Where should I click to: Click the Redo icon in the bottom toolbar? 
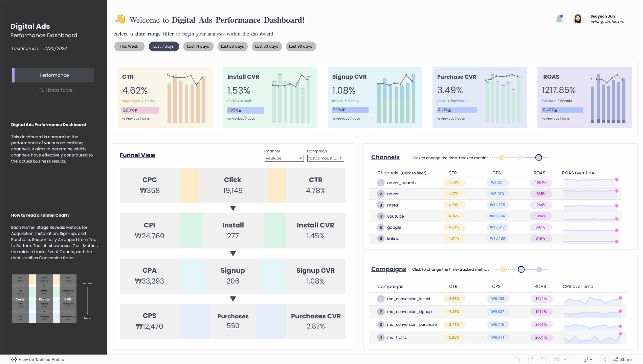[x=530, y=359]
